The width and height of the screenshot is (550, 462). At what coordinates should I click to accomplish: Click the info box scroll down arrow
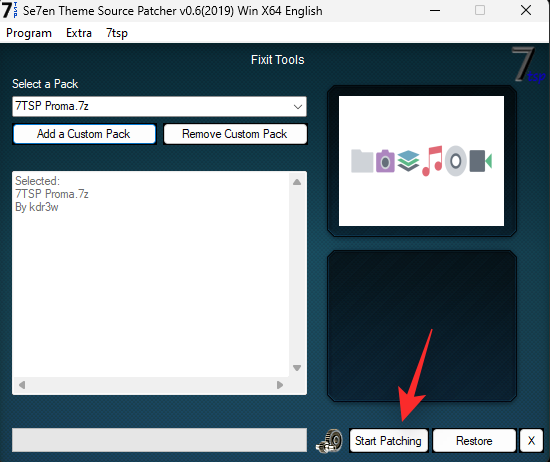coord(297,368)
